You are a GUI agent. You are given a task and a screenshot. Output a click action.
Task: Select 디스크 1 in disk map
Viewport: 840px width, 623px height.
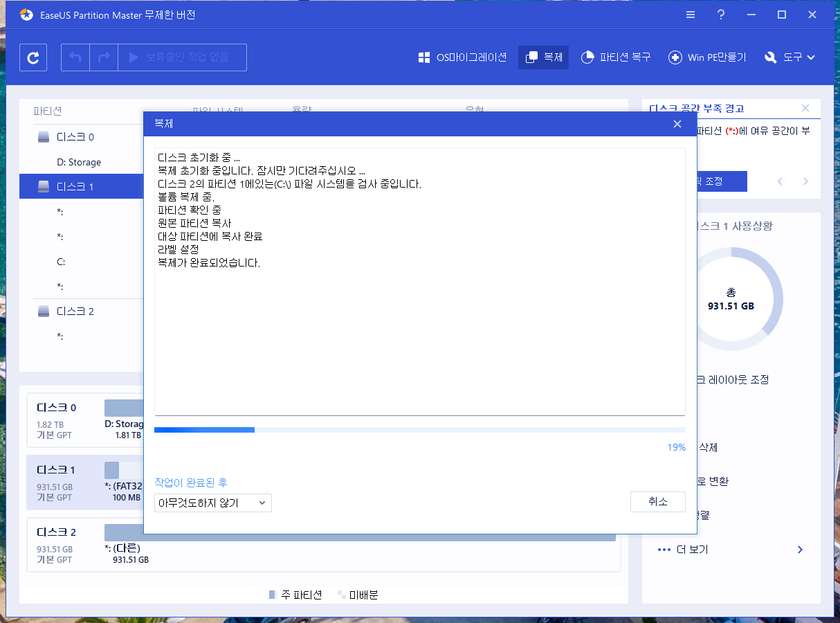click(x=57, y=469)
